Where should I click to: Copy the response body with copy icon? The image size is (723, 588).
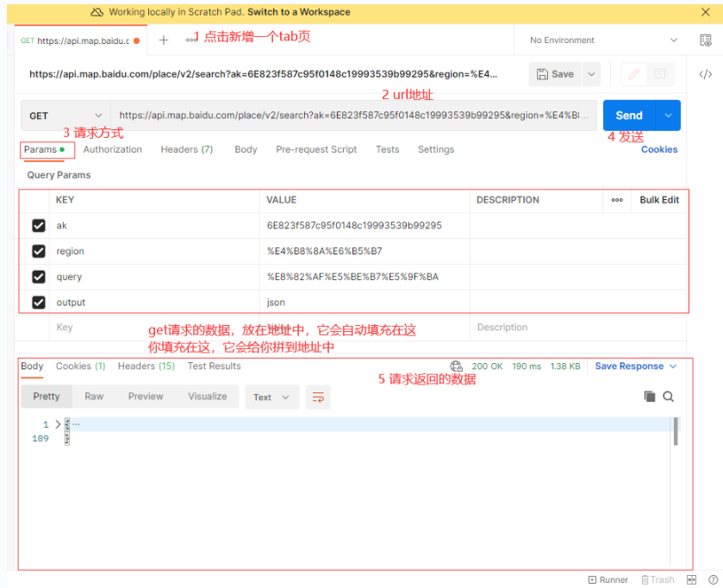coord(649,396)
